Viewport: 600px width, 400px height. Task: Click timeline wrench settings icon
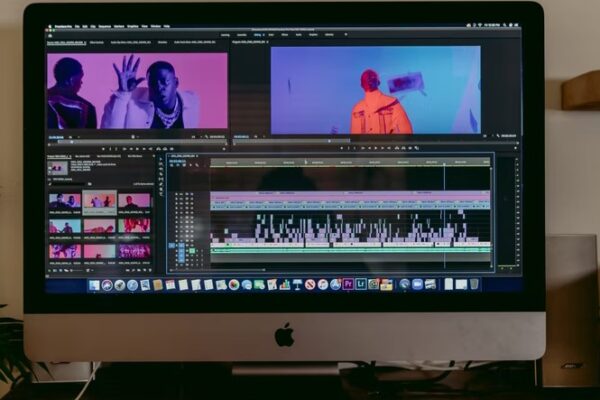click(197, 165)
